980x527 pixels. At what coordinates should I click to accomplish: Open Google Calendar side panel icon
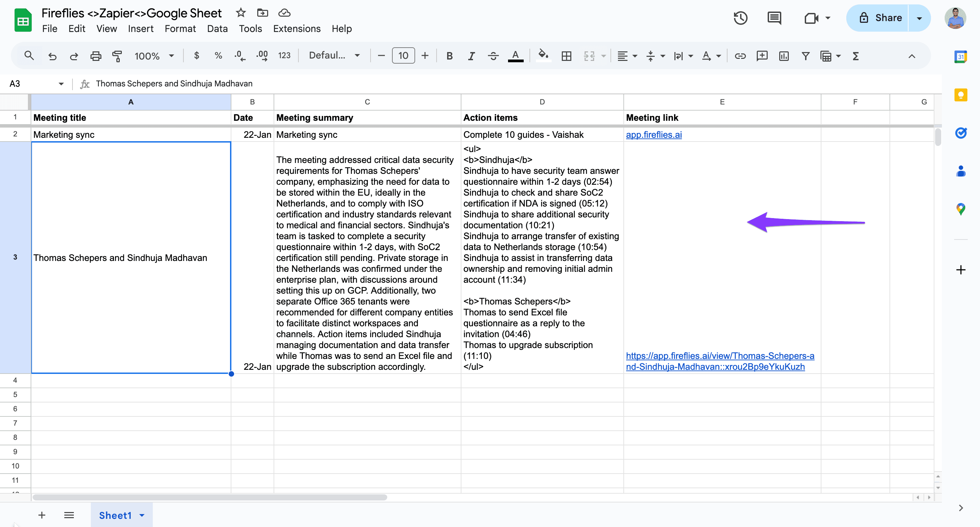961,57
